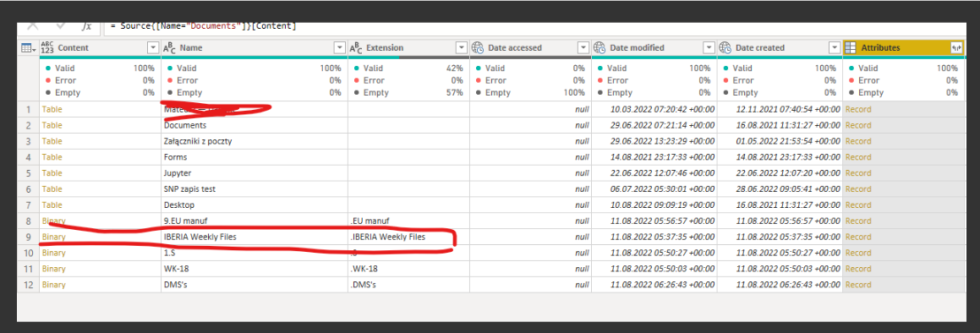Select the 'Desktop' name cell
The image size is (980, 333).
point(254,205)
